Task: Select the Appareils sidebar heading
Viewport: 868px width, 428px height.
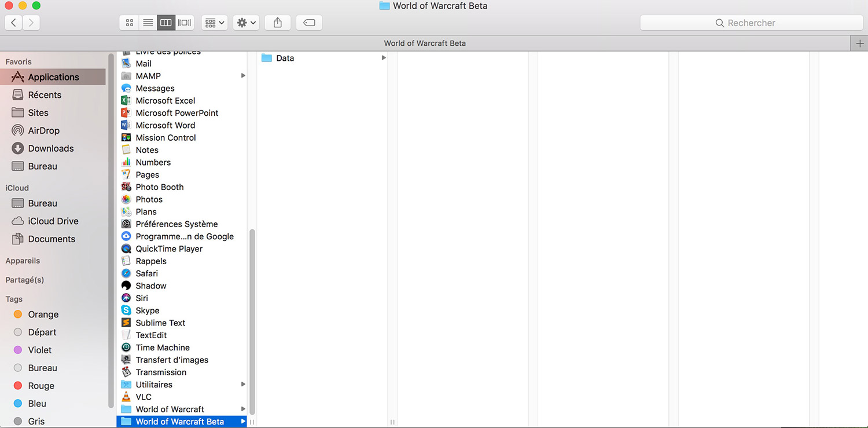Action: [23, 261]
